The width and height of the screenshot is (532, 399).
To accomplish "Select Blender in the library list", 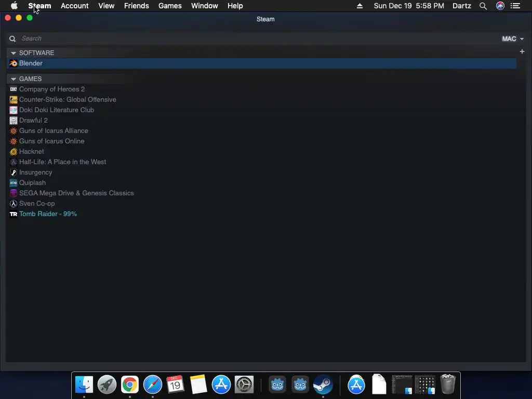I will (x=262, y=63).
